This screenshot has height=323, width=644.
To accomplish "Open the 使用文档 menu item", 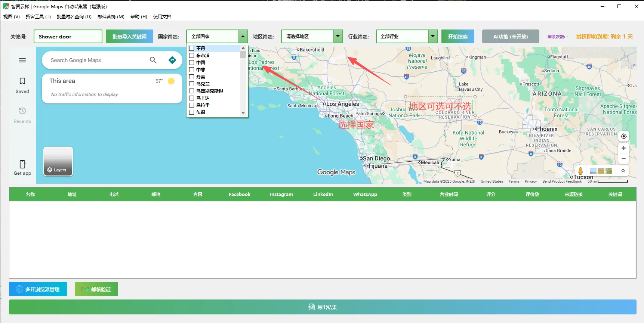I will coord(162,17).
